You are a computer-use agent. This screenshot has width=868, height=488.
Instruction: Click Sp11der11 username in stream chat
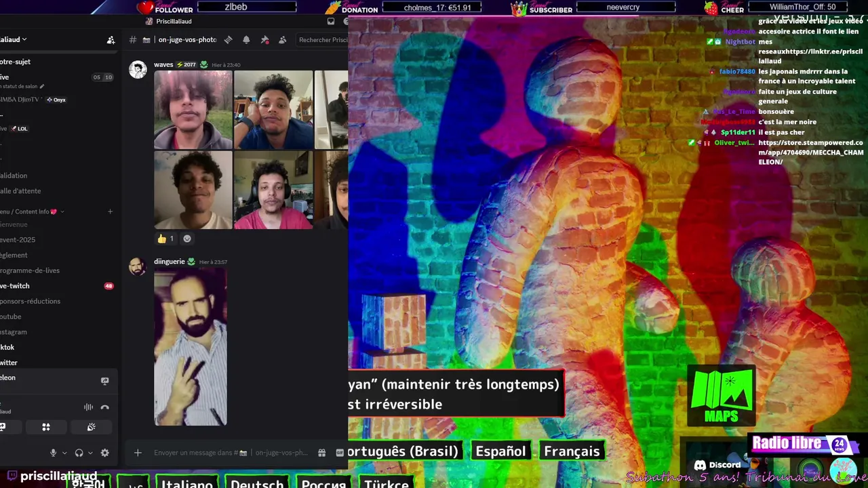click(738, 132)
